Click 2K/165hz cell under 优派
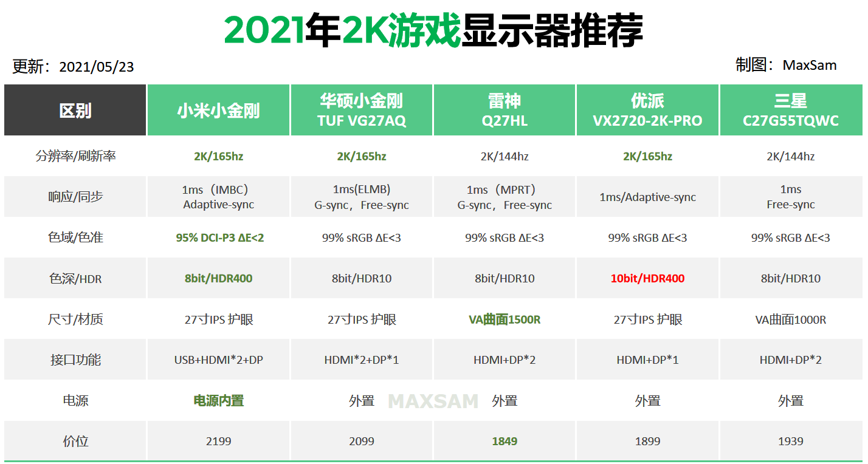 pos(647,156)
